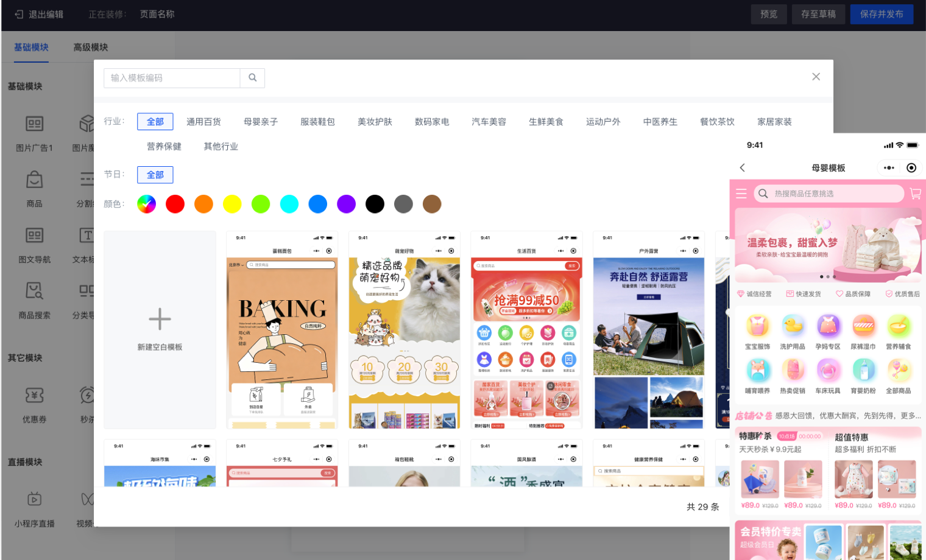Image resolution: width=926 pixels, height=560 pixels.
Task: Select the 图文导航 module icon
Action: pyautogui.click(x=35, y=236)
